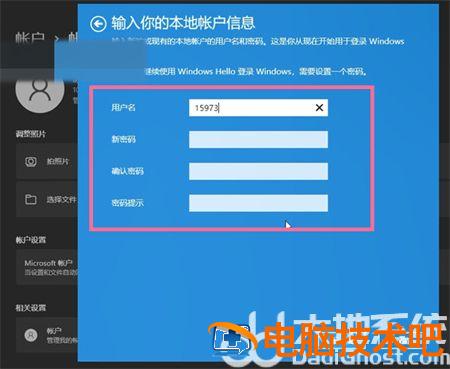Viewport: 450px width, 369px height.
Task: Focus the username field containing 15973
Action: pos(258,108)
